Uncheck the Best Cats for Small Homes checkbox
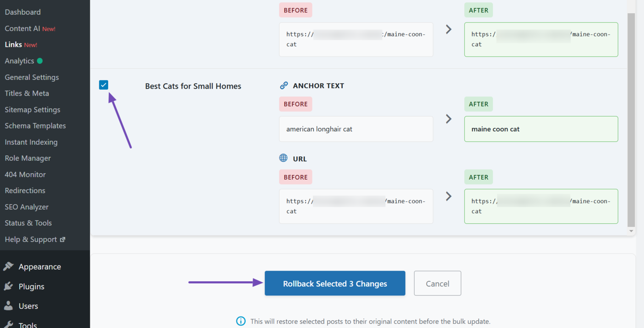Image resolution: width=644 pixels, height=328 pixels. click(x=103, y=85)
